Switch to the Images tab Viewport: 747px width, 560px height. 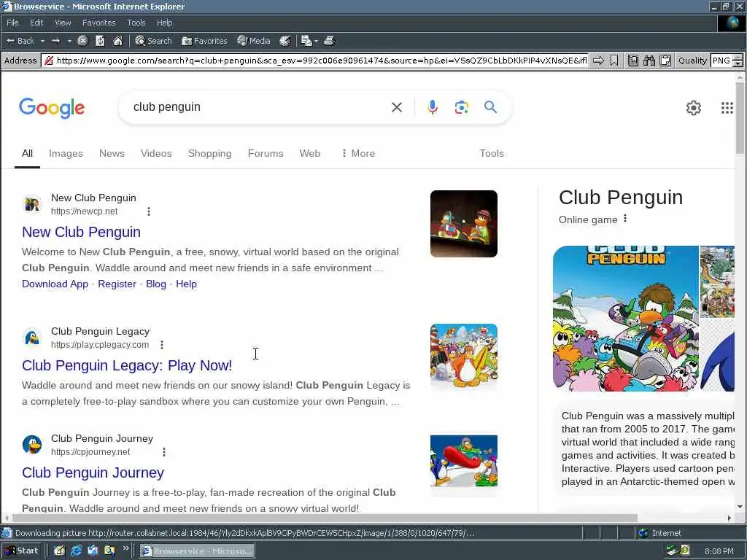pos(66,153)
